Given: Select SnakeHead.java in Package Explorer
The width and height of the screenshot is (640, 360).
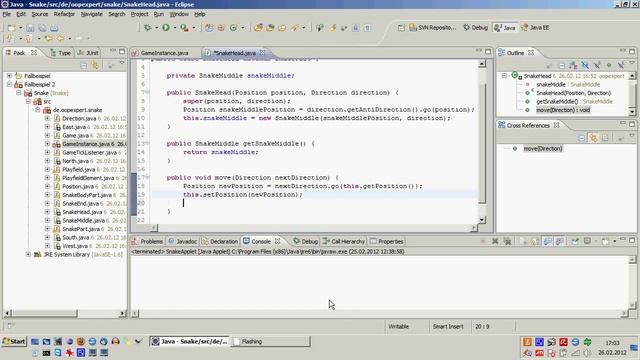Looking at the screenshot, I should (82, 212).
